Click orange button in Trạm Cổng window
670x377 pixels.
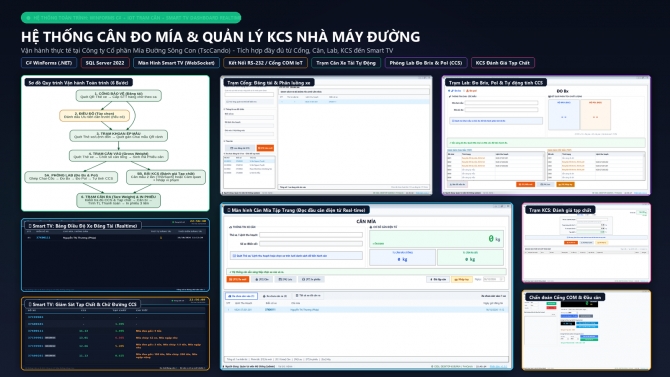coord(265,148)
